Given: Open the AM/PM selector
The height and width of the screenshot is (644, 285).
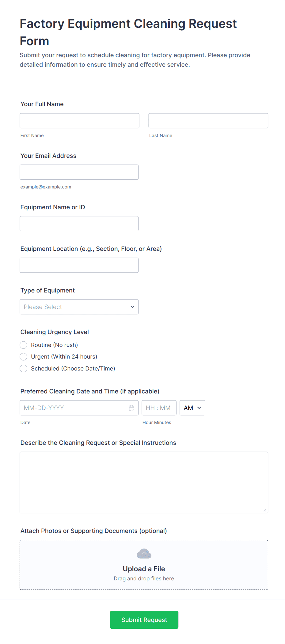Looking at the screenshot, I should coord(192,408).
